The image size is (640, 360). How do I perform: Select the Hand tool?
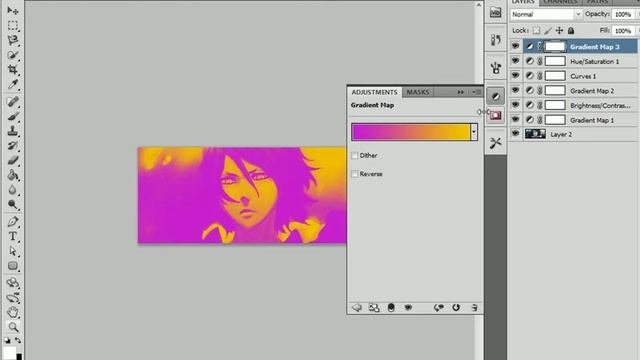(13, 312)
